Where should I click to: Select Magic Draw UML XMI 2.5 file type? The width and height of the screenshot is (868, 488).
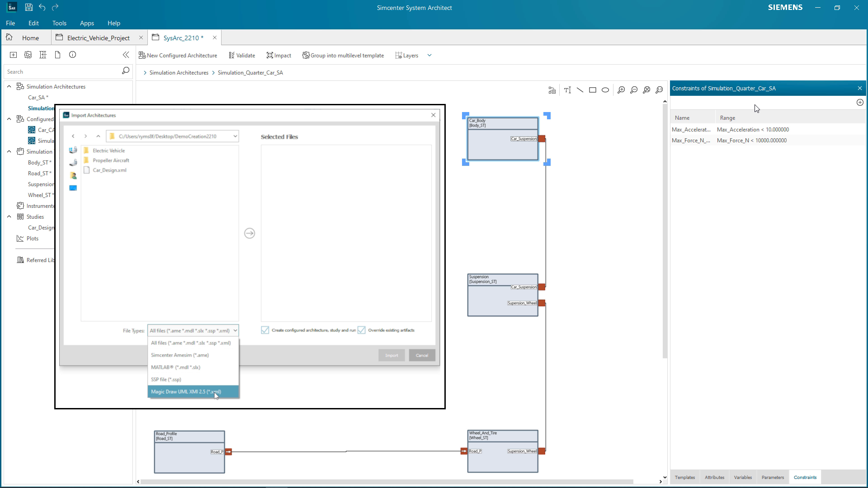(x=185, y=391)
